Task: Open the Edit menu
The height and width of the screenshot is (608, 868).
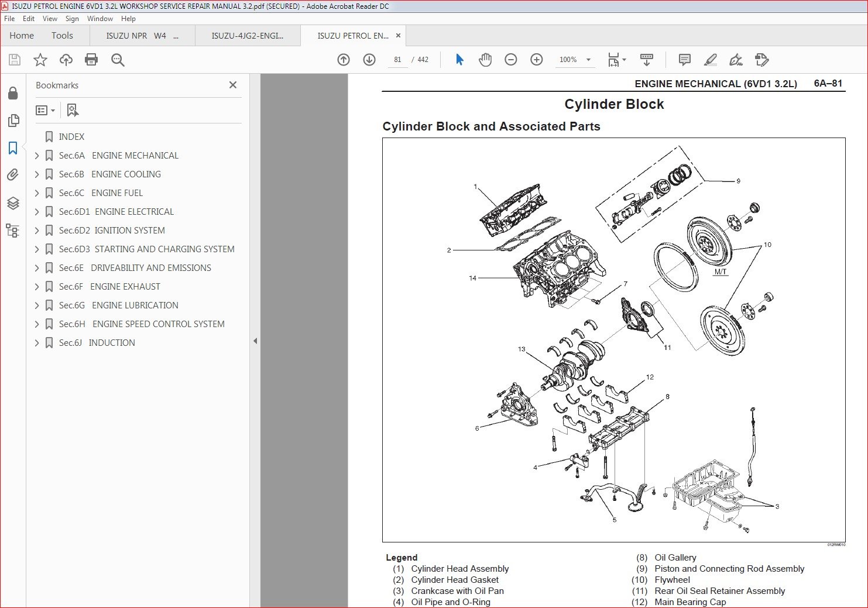Action: (29, 19)
